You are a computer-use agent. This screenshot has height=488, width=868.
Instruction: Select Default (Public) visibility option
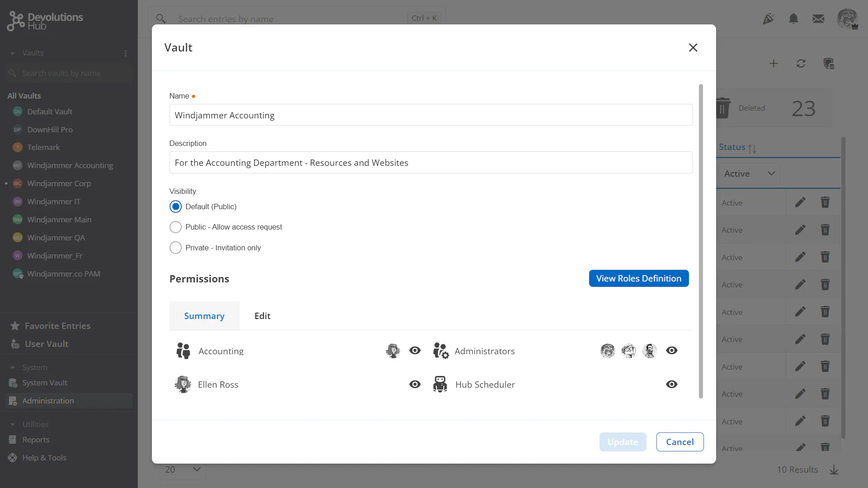pyautogui.click(x=175, y=206)
